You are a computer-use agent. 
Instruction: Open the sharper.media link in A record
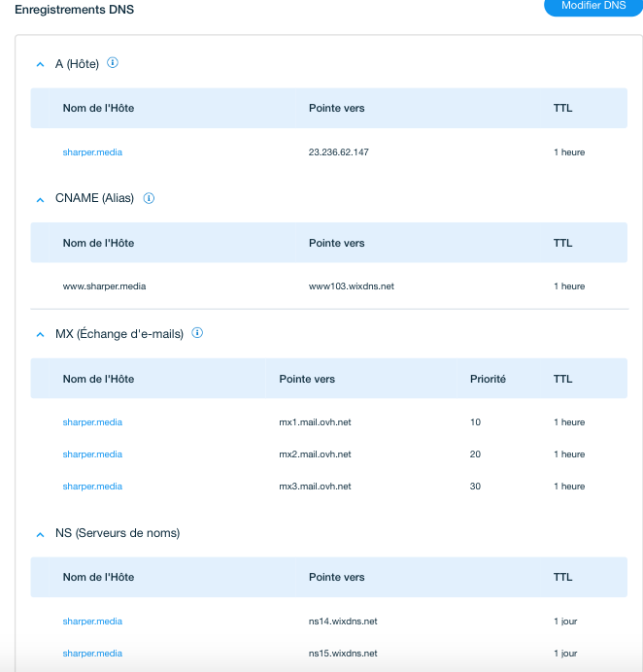click(92, 152)
